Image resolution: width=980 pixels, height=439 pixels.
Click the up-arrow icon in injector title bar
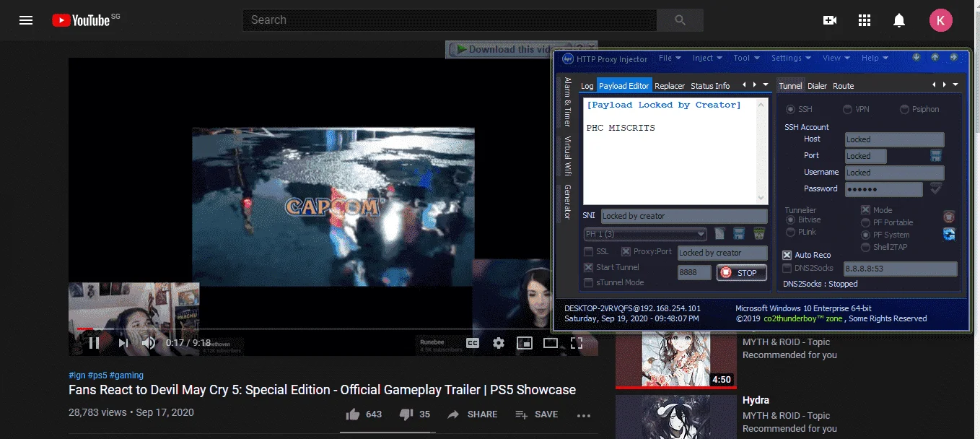(x=935, y=58)
